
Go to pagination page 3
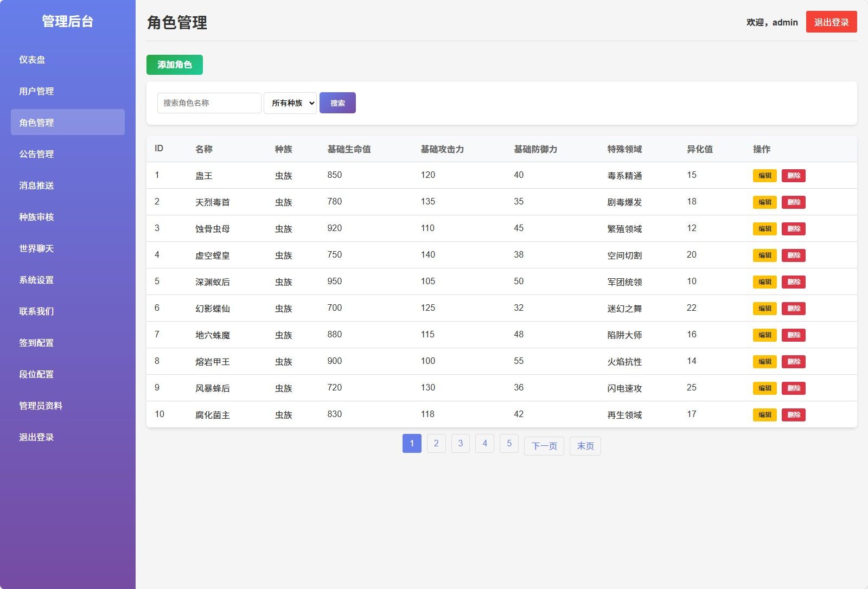coord(461,443)
